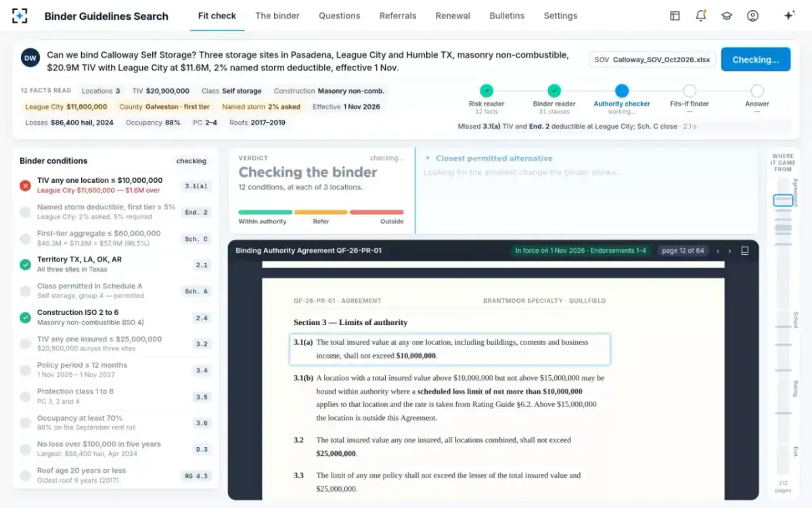Click the query text about Calloway Self Storage

pos(308,61)
